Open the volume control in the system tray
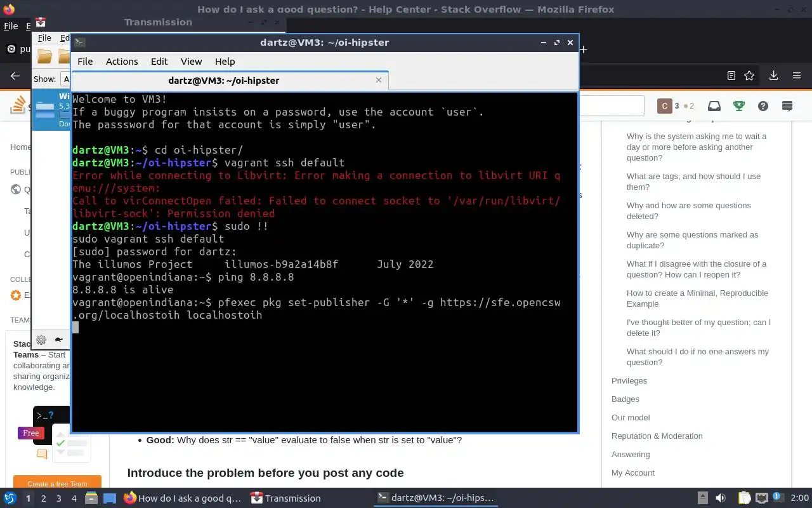The width and height of the screenshot is (812, 508). pos(720,498)
